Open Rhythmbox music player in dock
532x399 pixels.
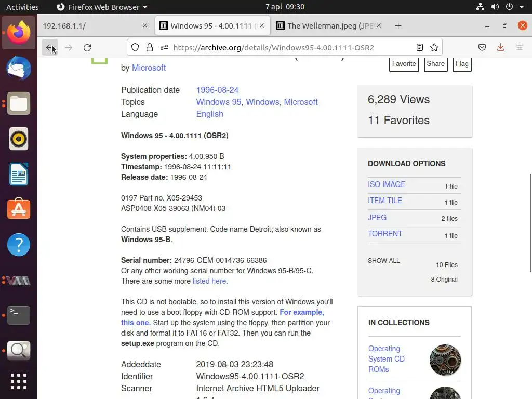[19, 139]
